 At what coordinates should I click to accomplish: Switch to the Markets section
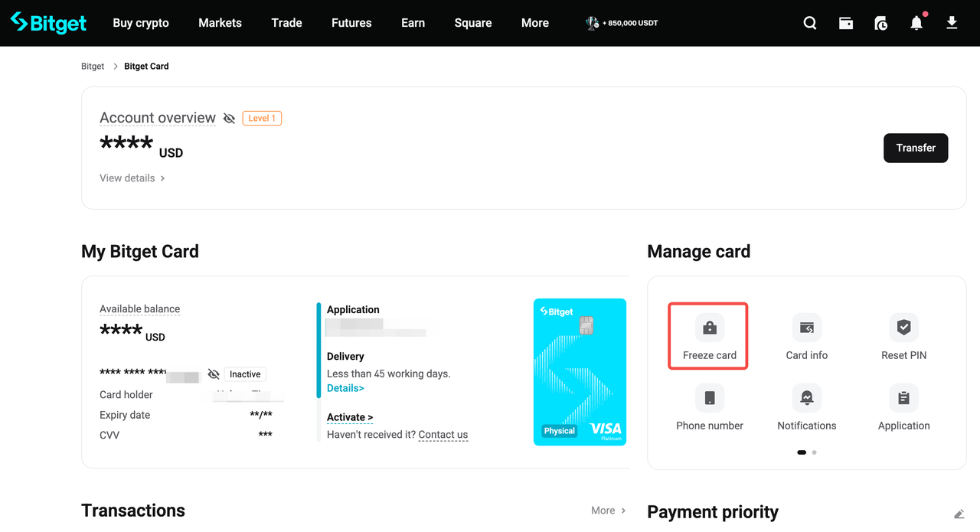[220, 23]
